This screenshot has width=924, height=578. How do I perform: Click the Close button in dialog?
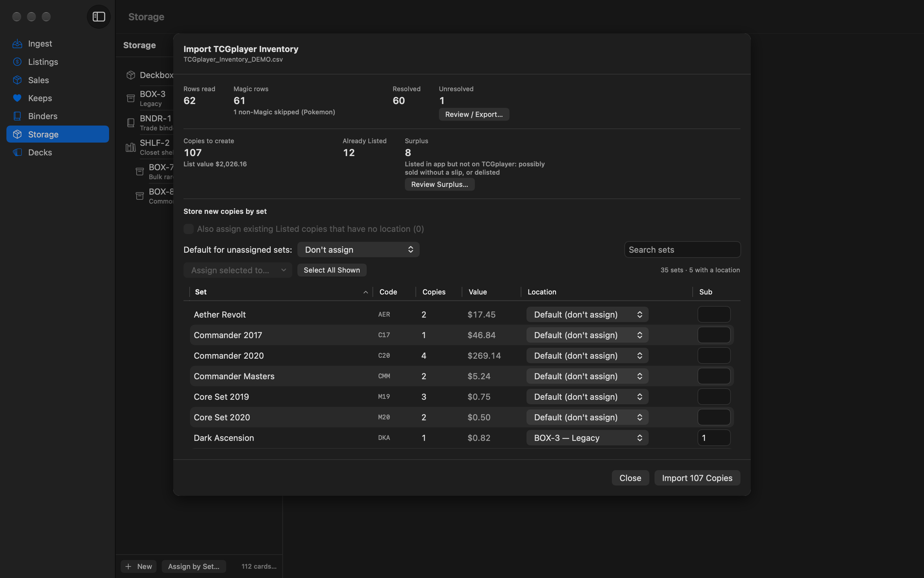630,478
